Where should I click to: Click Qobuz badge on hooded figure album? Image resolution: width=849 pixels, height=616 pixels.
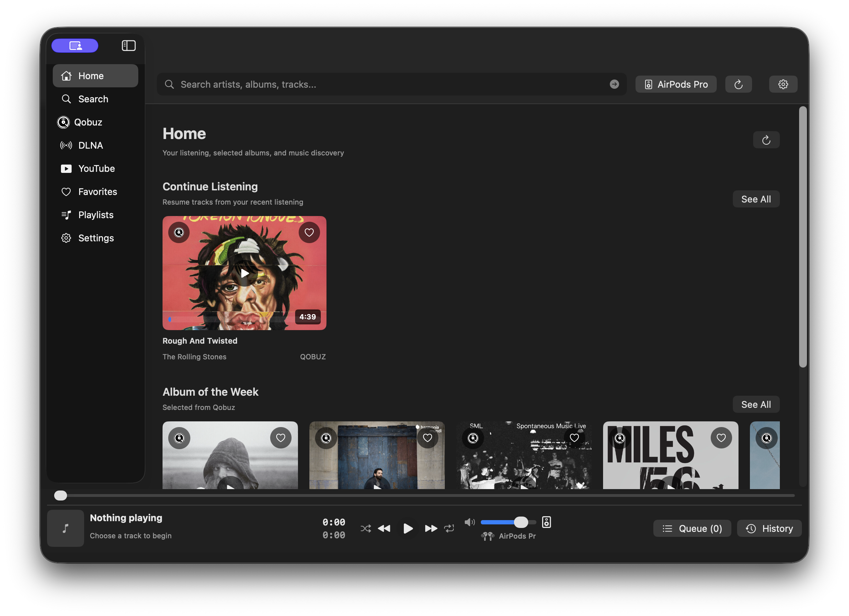179,438
